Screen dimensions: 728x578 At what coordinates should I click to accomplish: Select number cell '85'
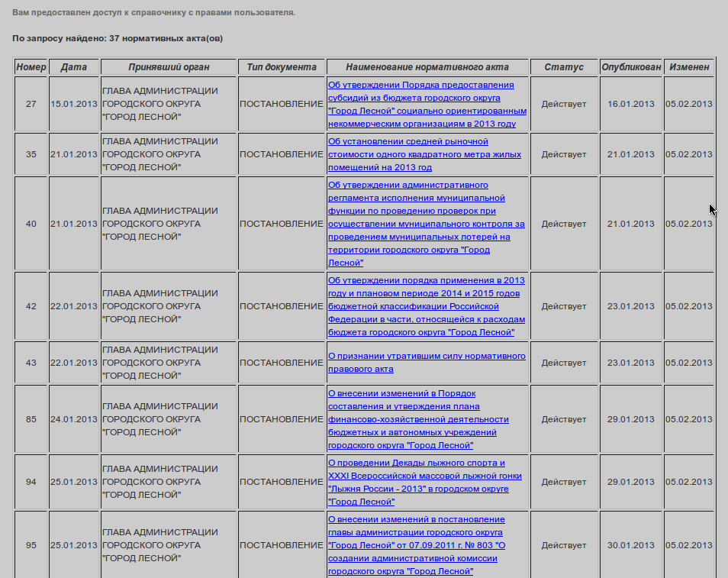(31, 419)
